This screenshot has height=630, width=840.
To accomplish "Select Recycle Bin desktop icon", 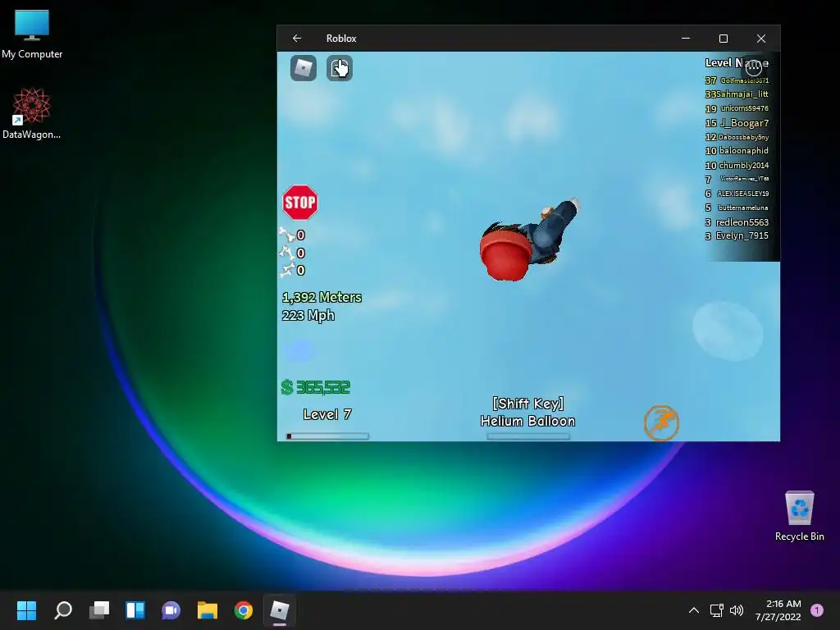I will tap(799, 516).
